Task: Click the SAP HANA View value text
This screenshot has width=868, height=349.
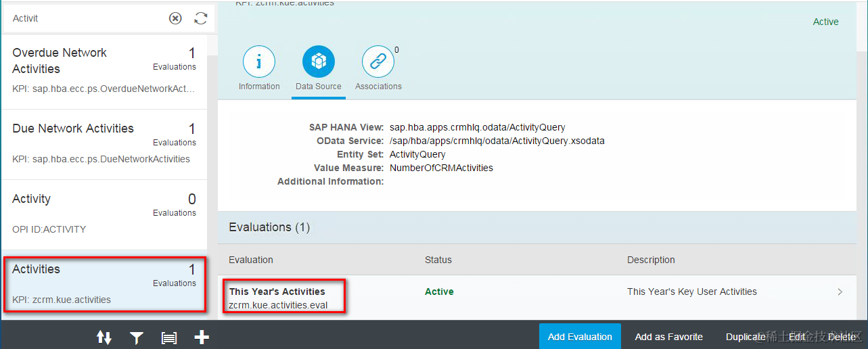Action: [x=477, y=127]
